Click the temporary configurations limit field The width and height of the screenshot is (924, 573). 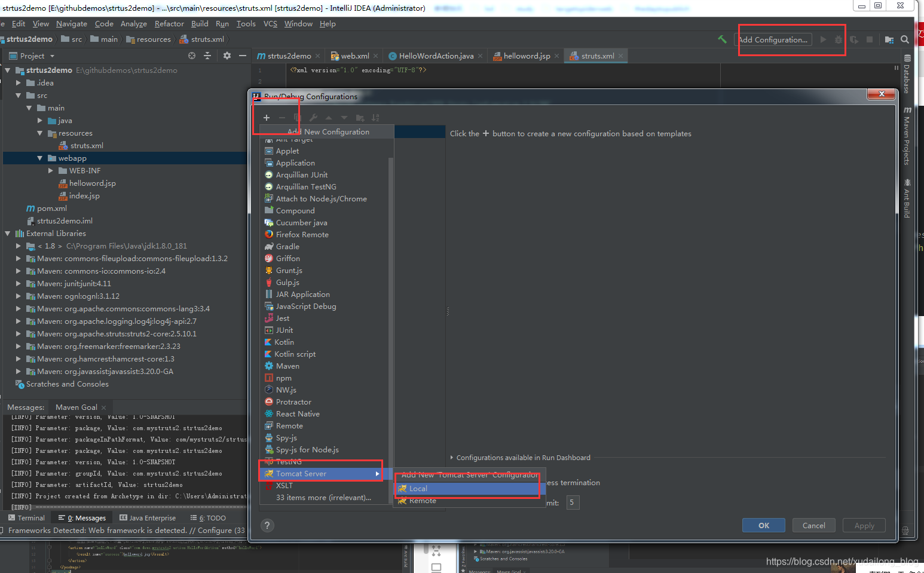(x=573, y=502)
